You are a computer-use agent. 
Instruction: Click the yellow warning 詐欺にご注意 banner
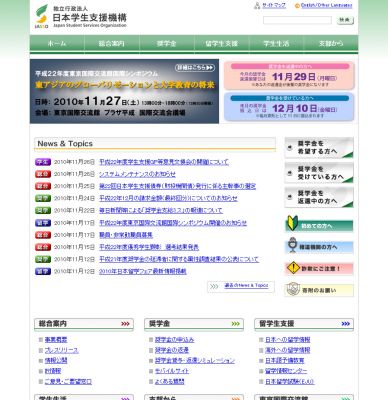click(319, 268)
